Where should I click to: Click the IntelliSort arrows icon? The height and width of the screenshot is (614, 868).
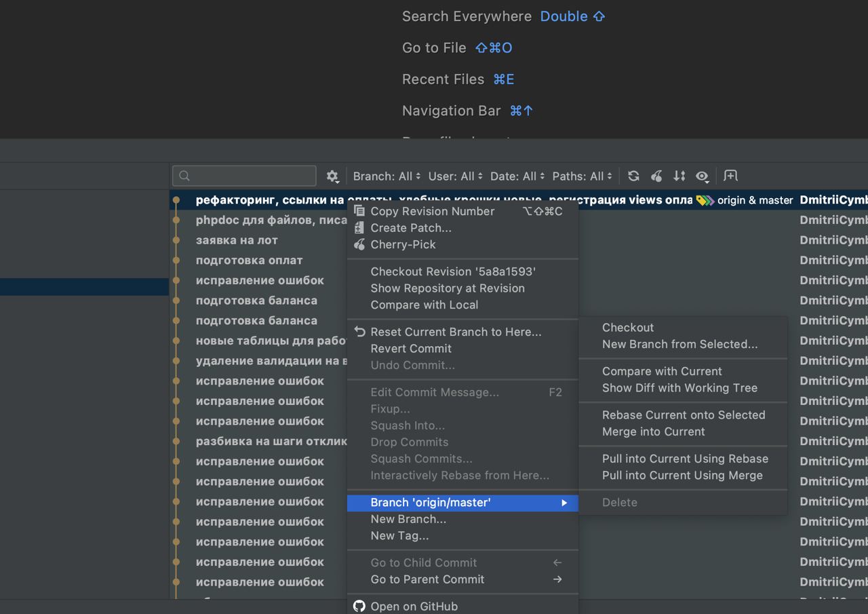tap(679, 176)
